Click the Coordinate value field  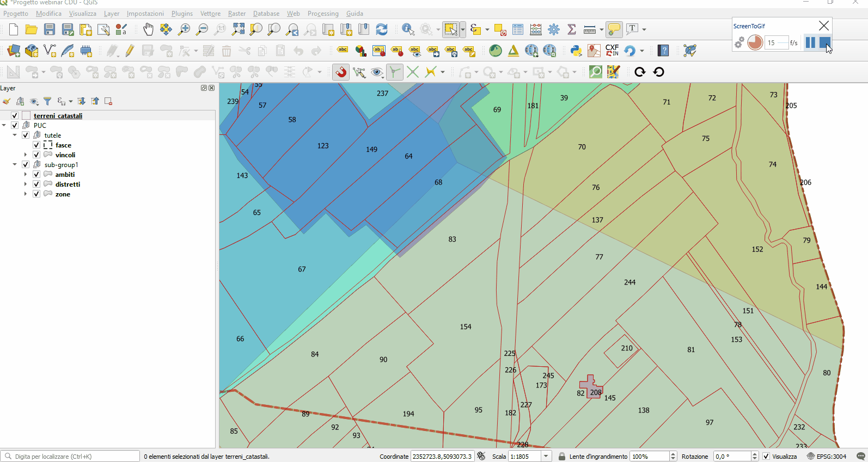(x=442, y=457)
